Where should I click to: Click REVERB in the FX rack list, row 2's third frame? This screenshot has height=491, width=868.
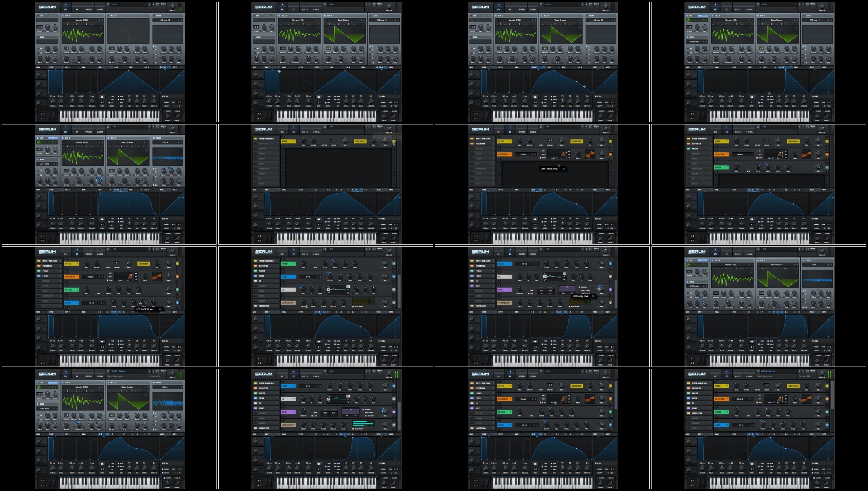tap(482, 174)
